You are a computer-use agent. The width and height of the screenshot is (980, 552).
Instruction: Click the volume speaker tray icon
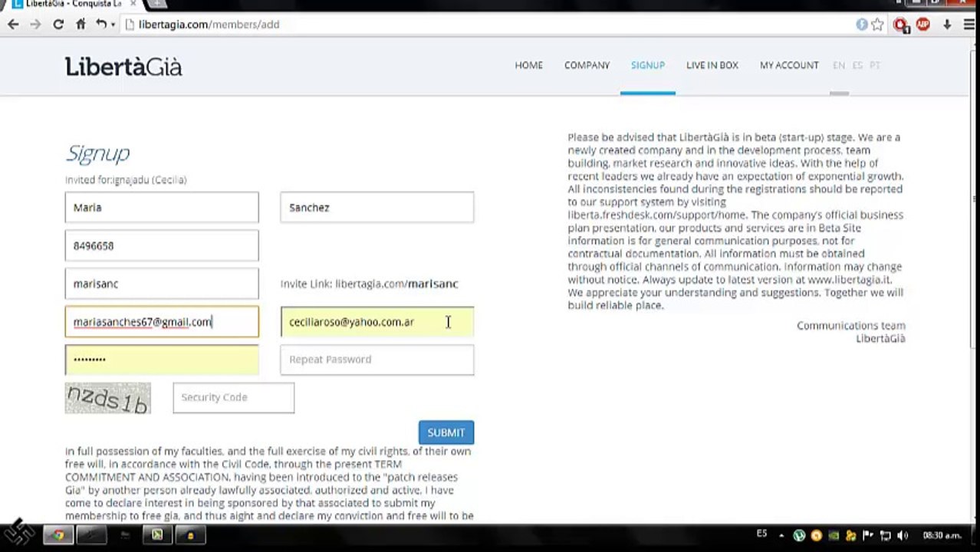pyautogui.click(x=903, y=536)
